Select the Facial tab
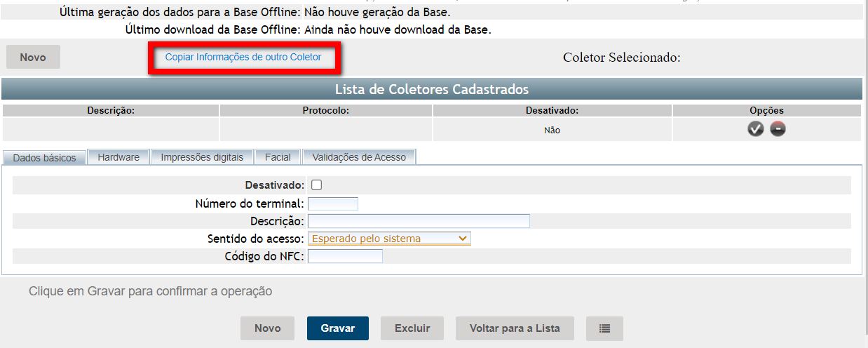 click(278, 157)
